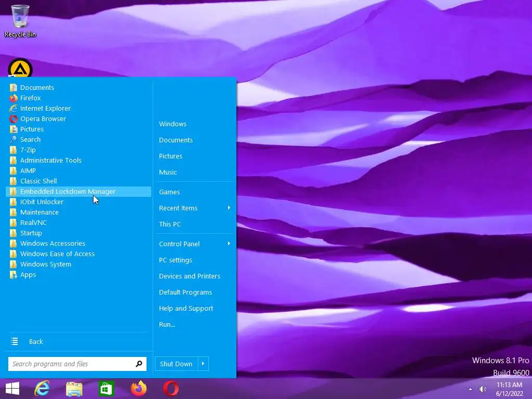Viewport: 532px width, 399px height.
Task: Click the Opera Browser icon in programs list
Action: point(13,119)
